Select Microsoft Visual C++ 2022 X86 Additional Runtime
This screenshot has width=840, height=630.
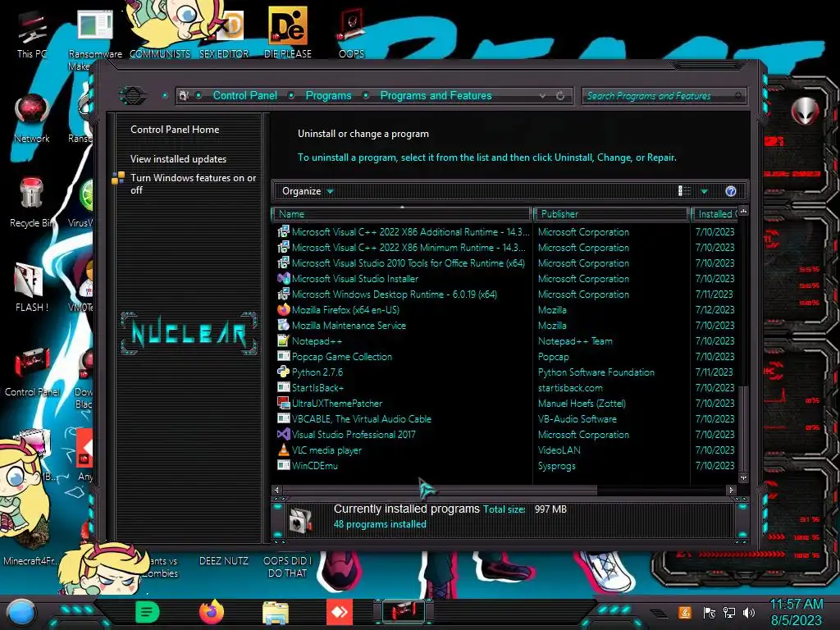(x=410, y=232)
